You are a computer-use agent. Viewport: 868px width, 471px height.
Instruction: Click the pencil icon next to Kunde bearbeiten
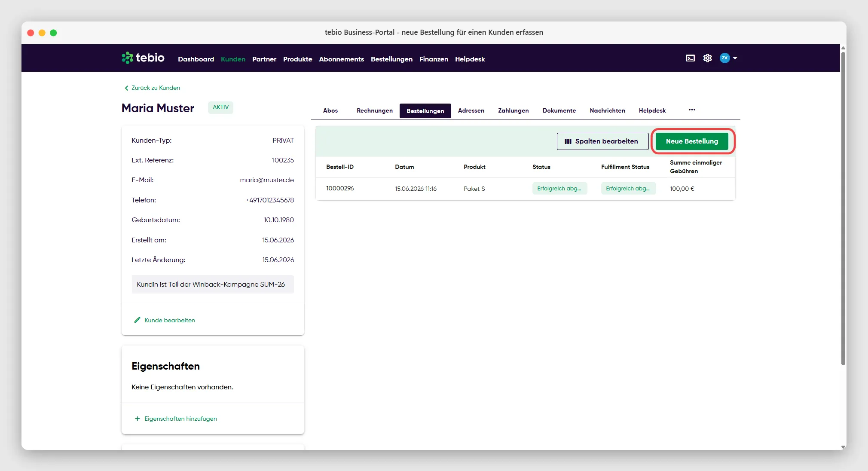137,320
